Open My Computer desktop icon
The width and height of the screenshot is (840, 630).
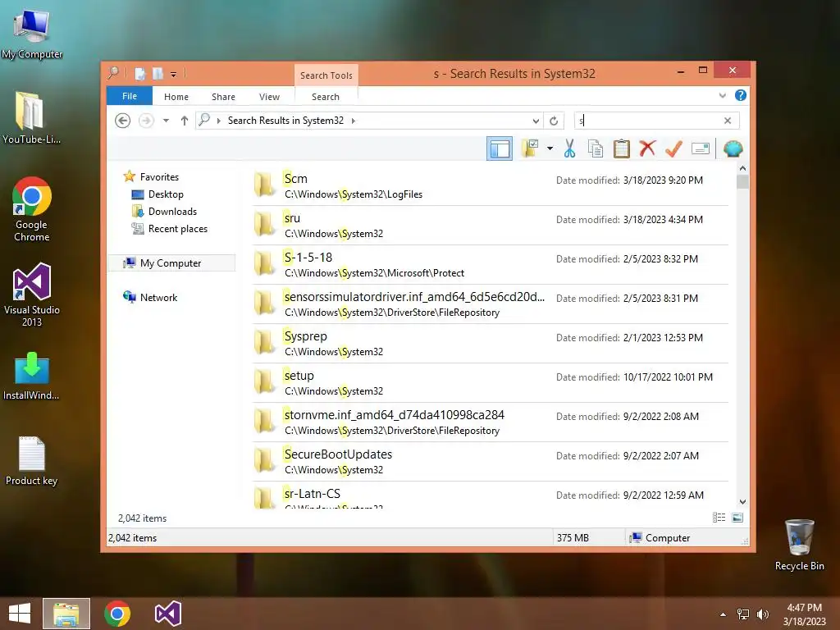32,33
